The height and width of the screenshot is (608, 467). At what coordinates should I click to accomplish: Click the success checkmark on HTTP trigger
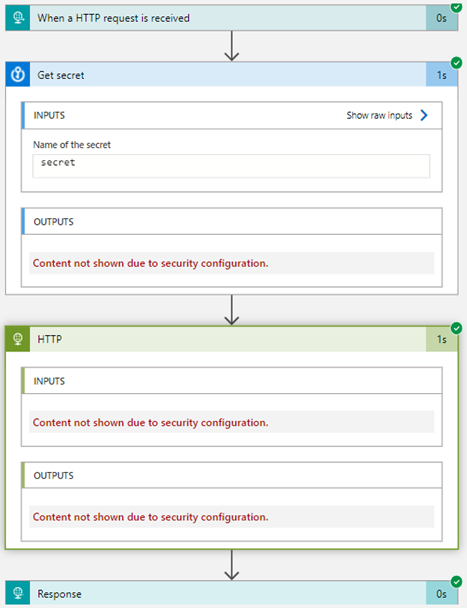[x=457, y=5]
